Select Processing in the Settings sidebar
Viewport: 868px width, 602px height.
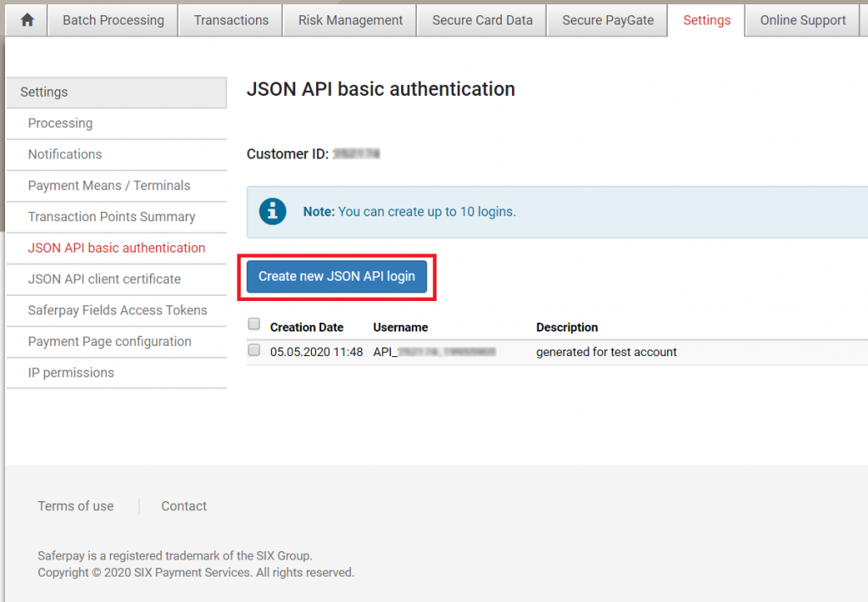[60, 123]
